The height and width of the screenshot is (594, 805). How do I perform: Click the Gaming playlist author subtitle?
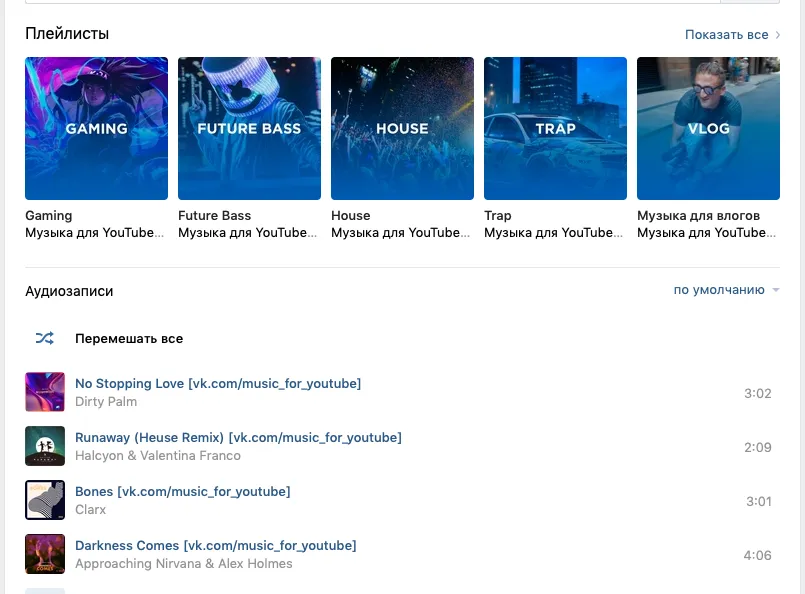[95, 233]
